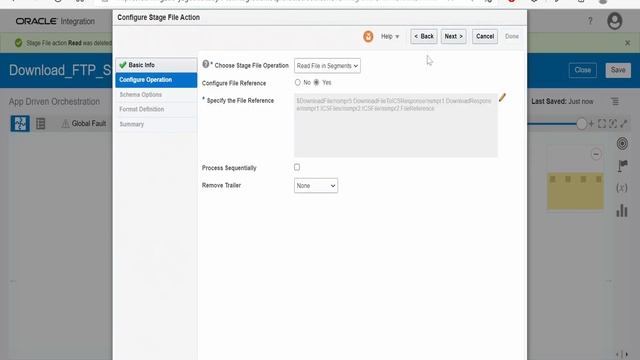Zoom in with the plus icon
This screenshot has height=360, width=640.
click(591, 124)
